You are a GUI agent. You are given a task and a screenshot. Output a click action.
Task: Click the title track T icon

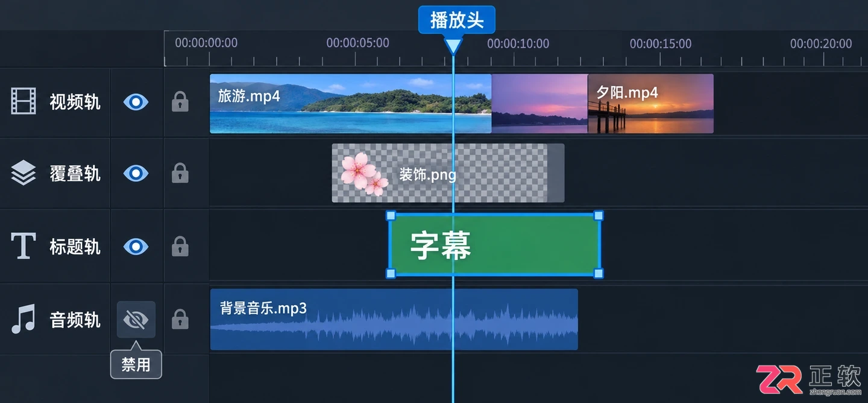tap(24, 246)
